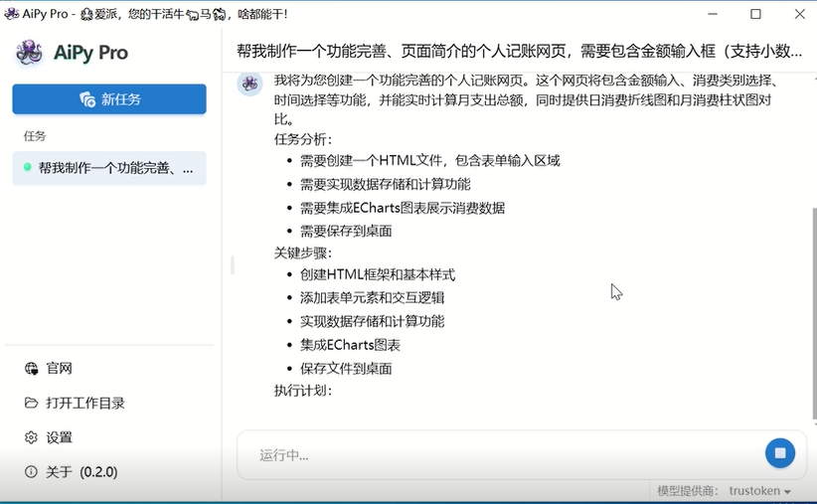Click the info icon beside 关于
The image size is (817, 504).
pyautogui.click(x=31, y=471)
